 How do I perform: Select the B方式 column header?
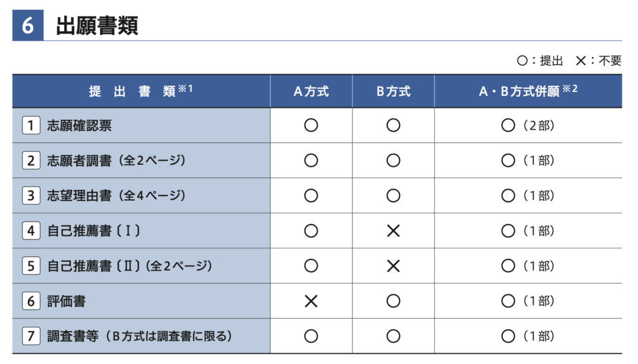(393, 91)
